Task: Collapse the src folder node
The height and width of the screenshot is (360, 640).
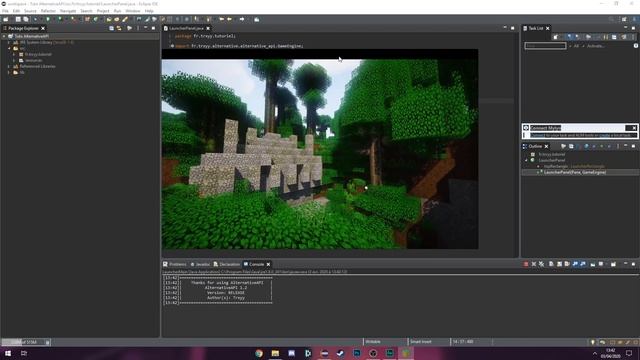Action: (9, 48)
